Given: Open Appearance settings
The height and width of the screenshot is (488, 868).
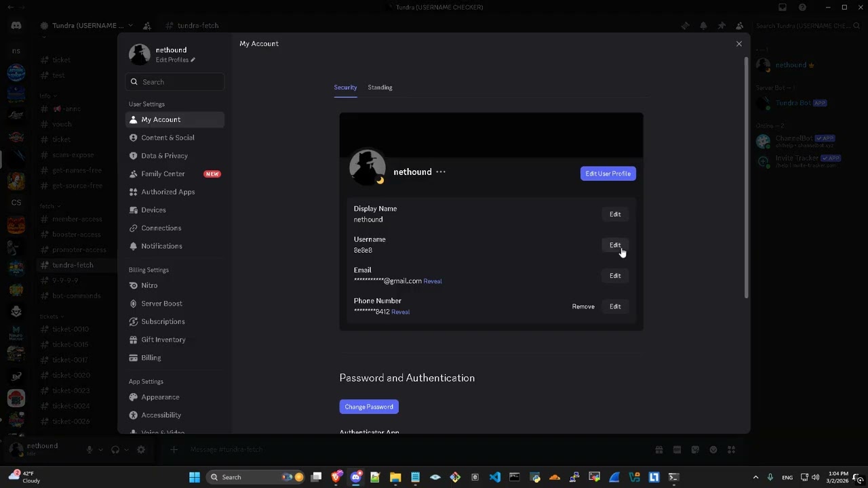Looking at the screenshot, I should (x=174, y=397).
